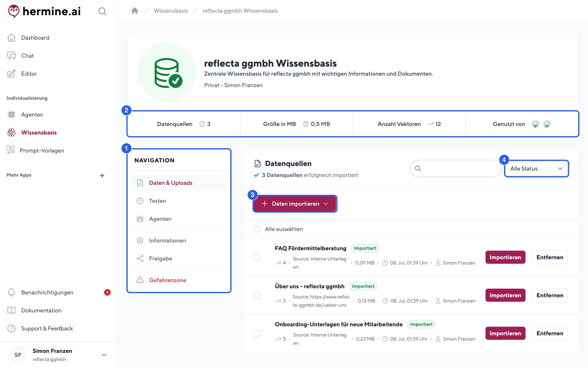Click the FAQ Fördermittelberatung title
588x368 pixels.
(311, 248)
